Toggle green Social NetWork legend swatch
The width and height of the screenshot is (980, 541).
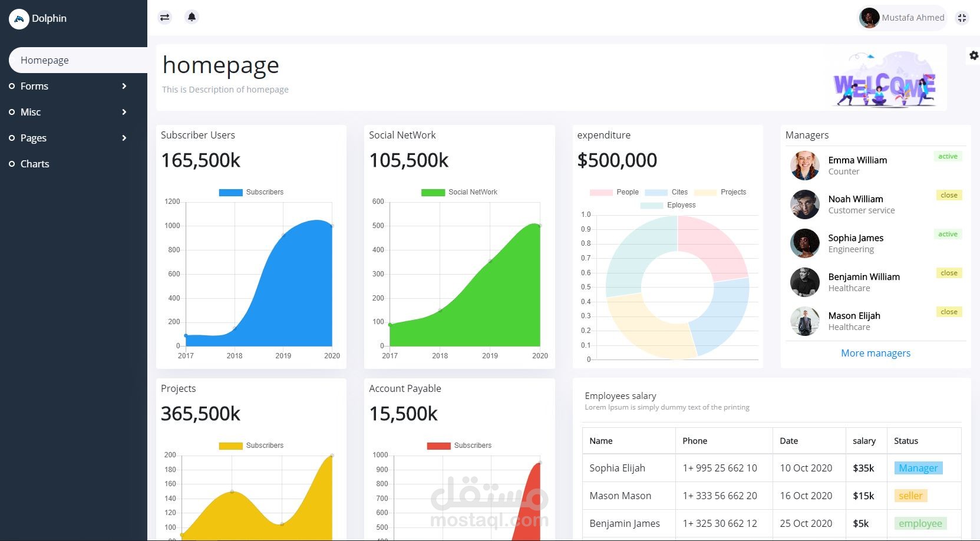[433, 192]
